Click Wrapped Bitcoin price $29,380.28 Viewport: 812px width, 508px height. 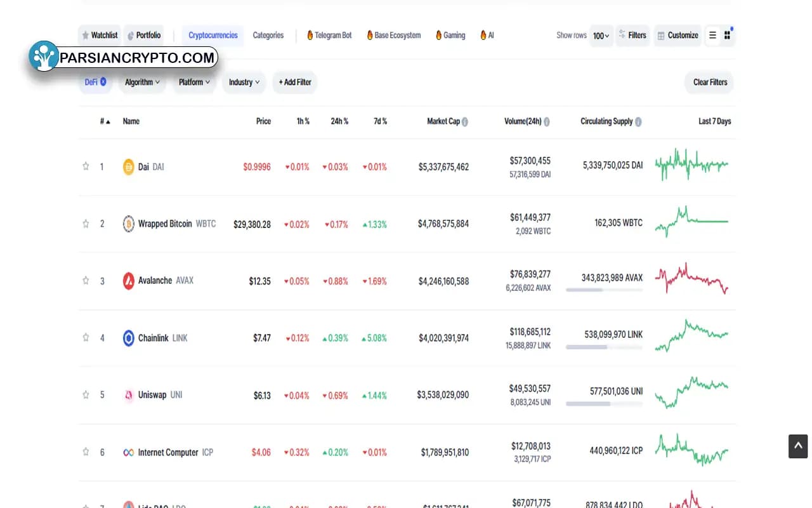click(252, 224)
